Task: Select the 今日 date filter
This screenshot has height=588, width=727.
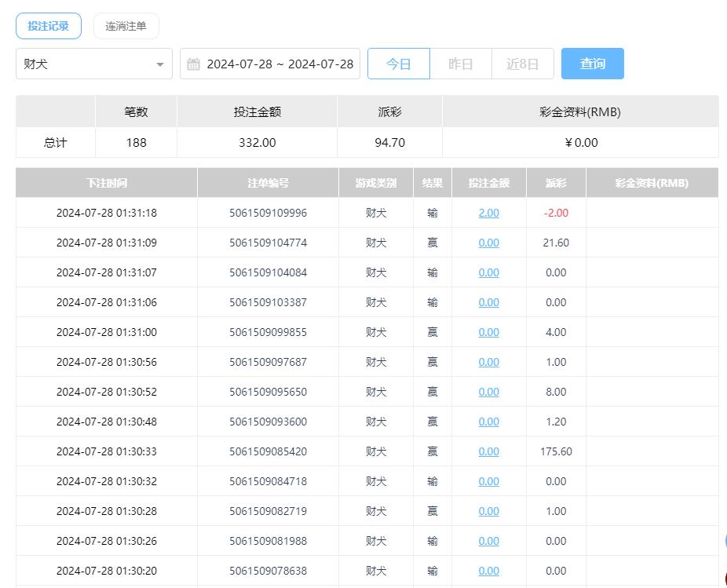Action: (399, 64)
